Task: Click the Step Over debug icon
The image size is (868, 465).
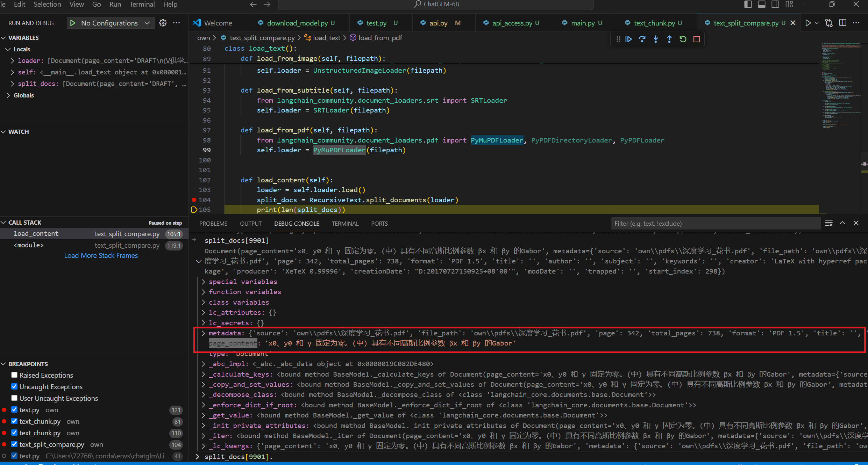Action: tap(642, 39)
